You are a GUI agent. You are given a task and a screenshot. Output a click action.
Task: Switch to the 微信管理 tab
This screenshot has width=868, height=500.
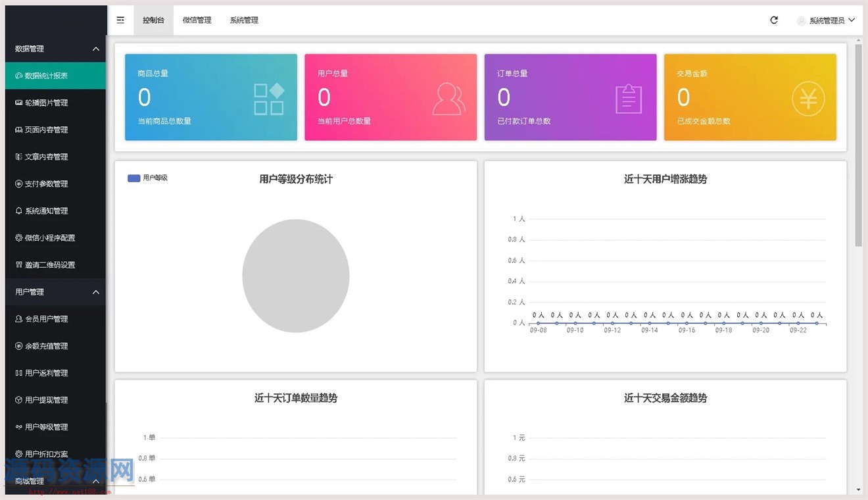[197, 20]
